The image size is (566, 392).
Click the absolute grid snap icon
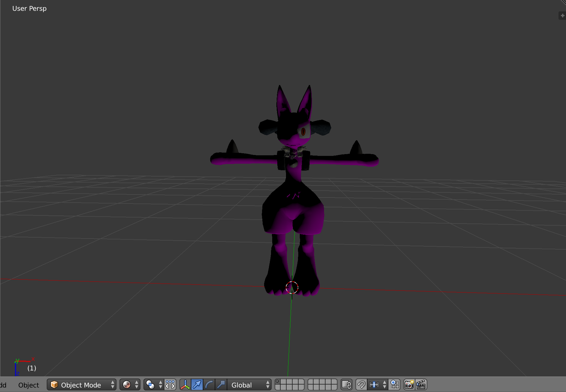pyautogui.click(x=394, y=385)
